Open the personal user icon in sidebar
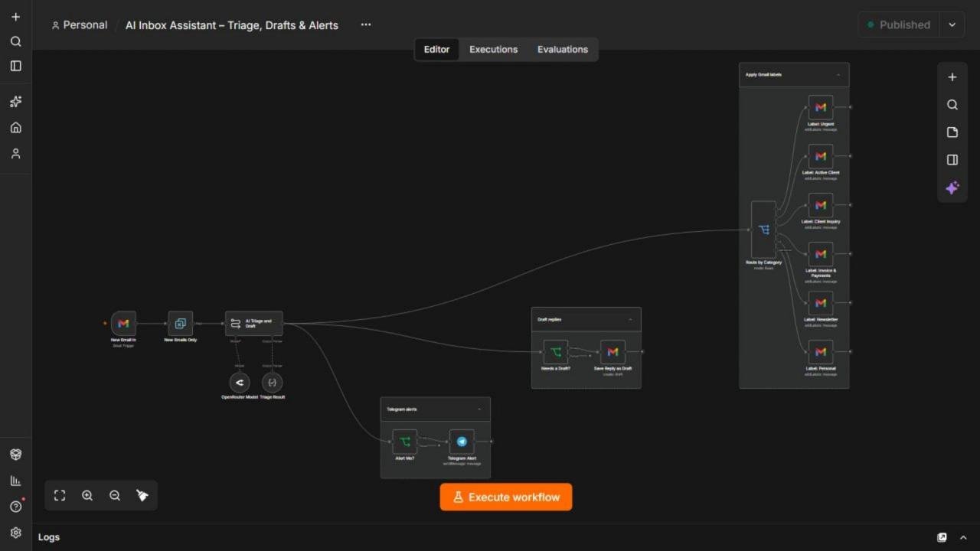This screenshot has height=551, width=980. tap(15, 154)
